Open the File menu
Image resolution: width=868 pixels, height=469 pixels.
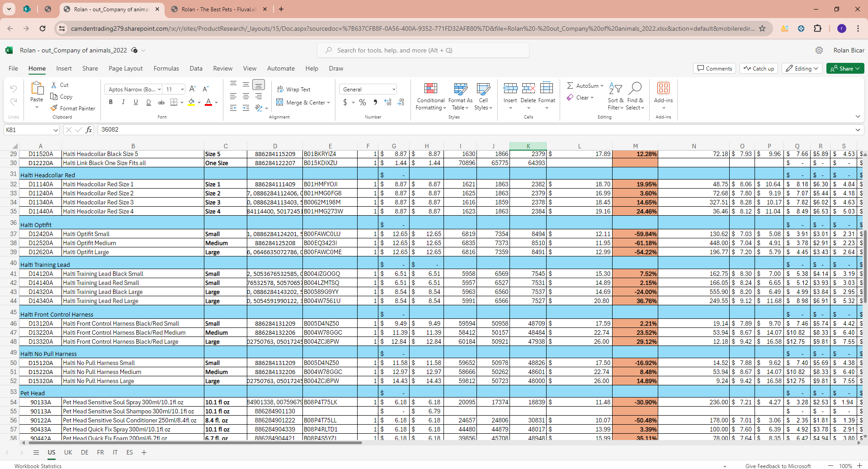click(14, 68)
